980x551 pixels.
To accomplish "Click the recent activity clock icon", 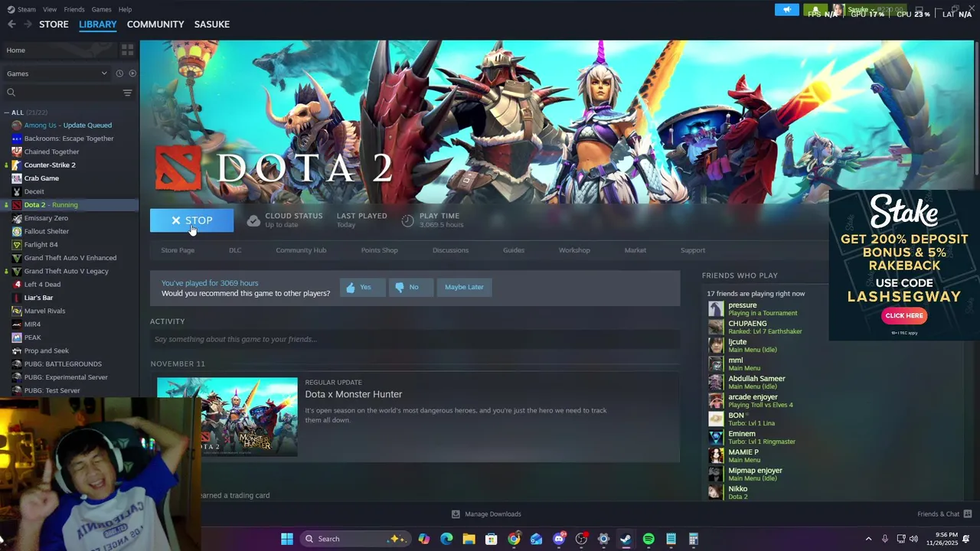I will (x=119, y=73).
